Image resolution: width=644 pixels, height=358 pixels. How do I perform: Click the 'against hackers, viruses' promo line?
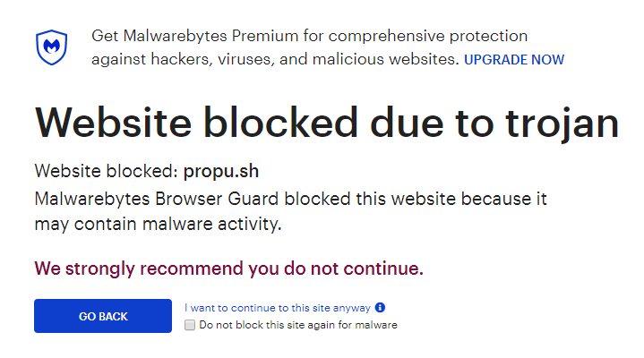pyautogui.click(x=275, y=60)
